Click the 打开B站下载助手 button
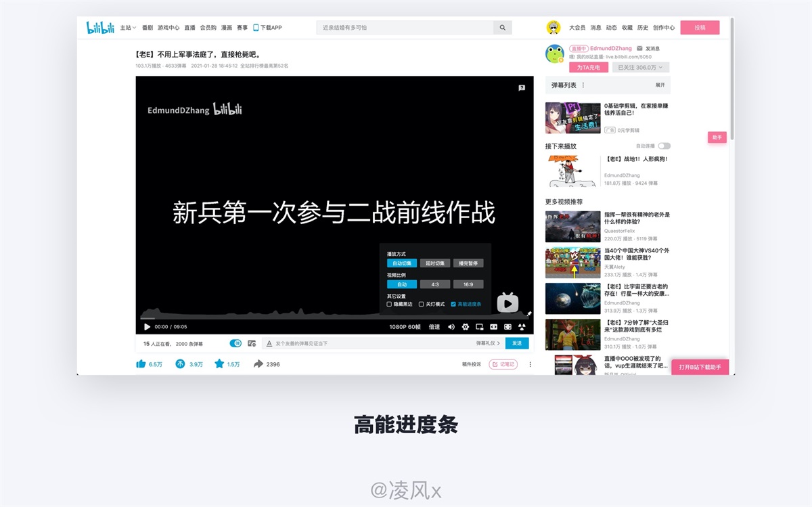The height and width of the screenshot is (507, 812). click(x=700, y=367)
